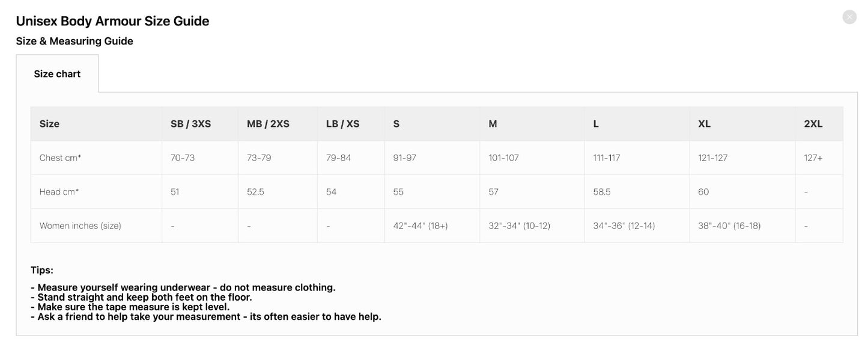Select the L size column header
Screen dimensions: 868x356
pos(595,123)
